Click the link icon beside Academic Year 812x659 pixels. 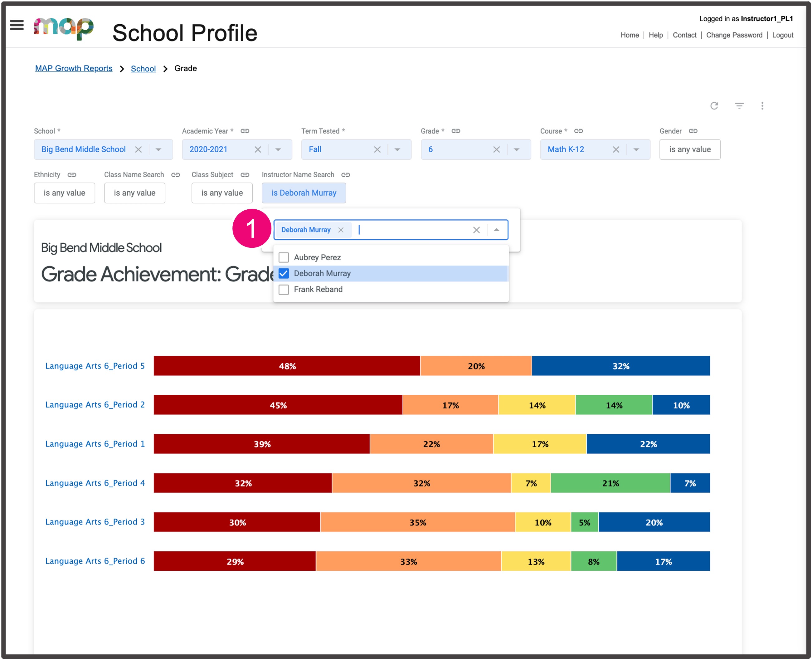click(245, 131)
